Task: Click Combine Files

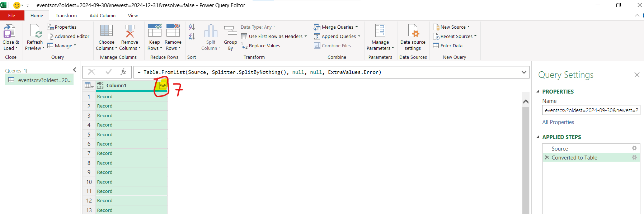Action: (333, 46)
